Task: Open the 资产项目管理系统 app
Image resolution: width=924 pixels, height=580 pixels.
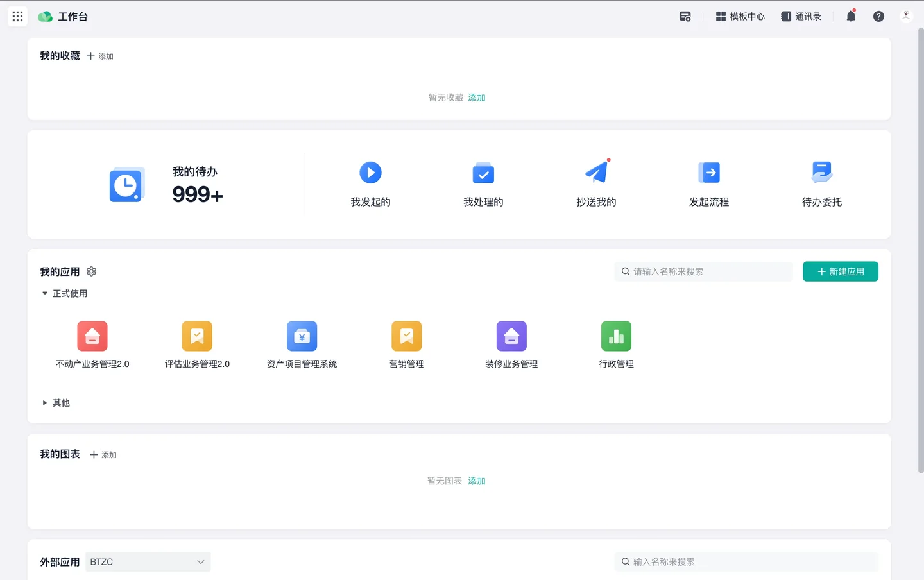Action: [x=302, y=336]
